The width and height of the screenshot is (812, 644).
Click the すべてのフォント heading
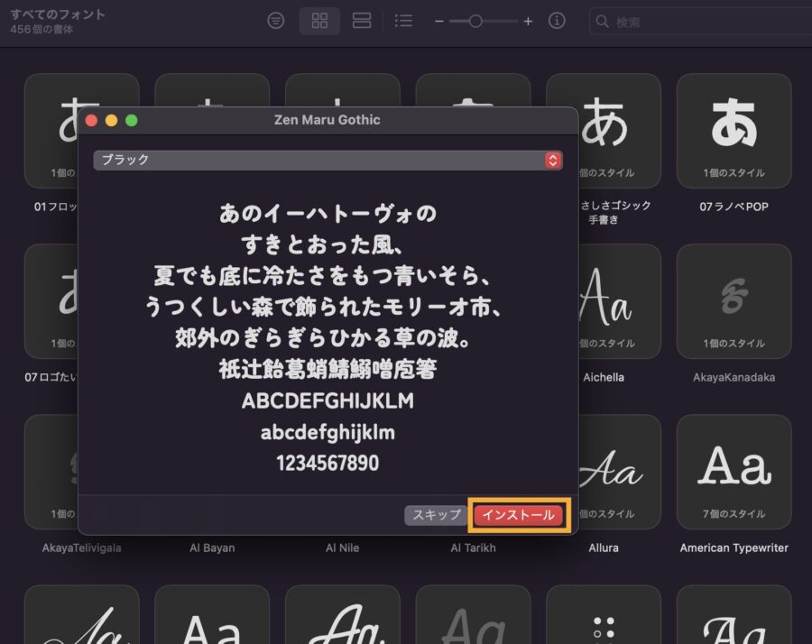[x=58, y=14]
